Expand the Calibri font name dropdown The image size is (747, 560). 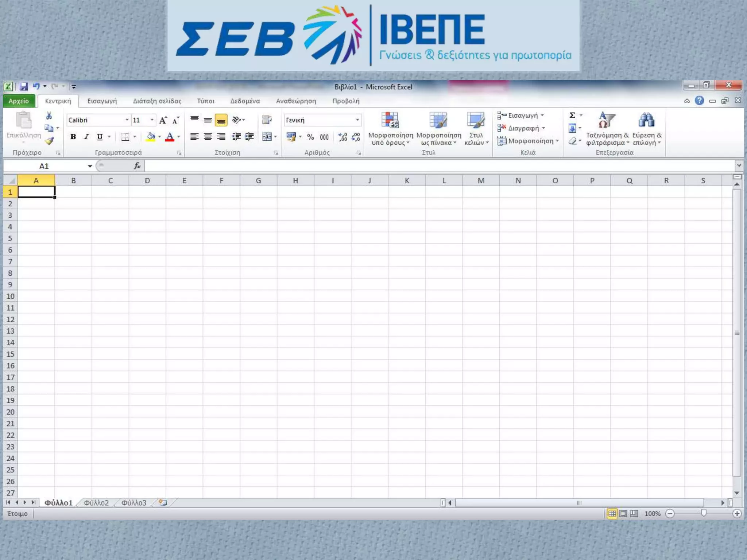click(x=127, y=120)
